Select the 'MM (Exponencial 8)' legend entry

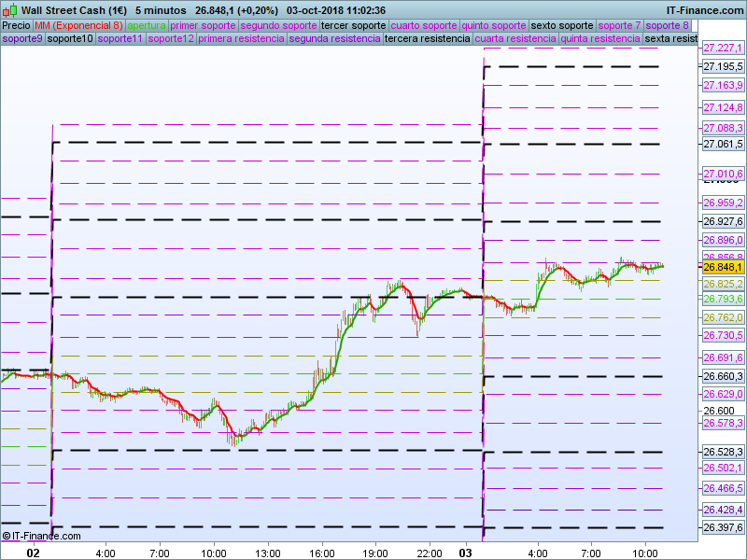click(78, 25)
